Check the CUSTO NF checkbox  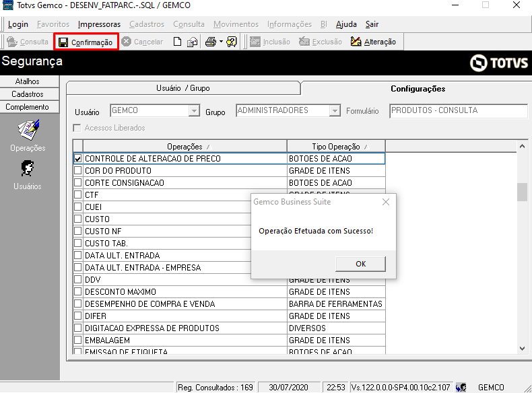tap(78, 231)
